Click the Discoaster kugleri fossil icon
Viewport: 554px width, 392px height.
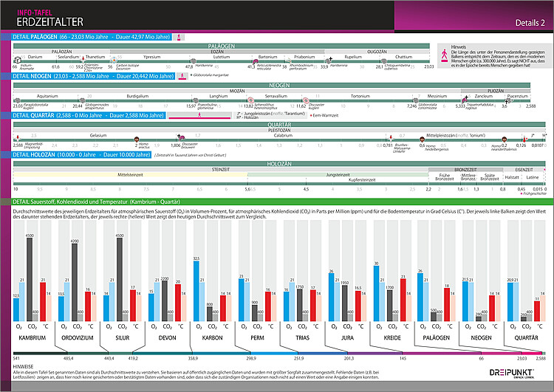coord(306,100)
